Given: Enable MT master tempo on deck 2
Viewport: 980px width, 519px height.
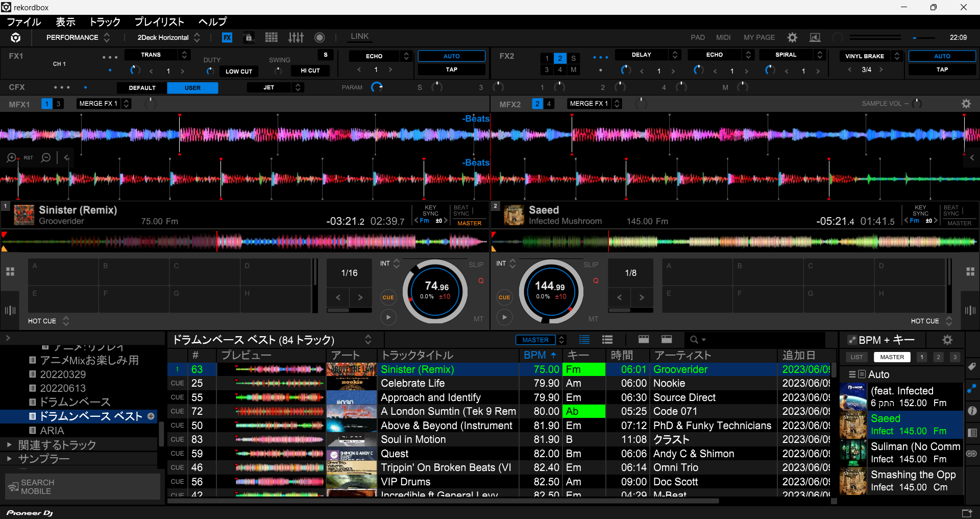Looking at the screenshot, I should click(x=593, y=319).
